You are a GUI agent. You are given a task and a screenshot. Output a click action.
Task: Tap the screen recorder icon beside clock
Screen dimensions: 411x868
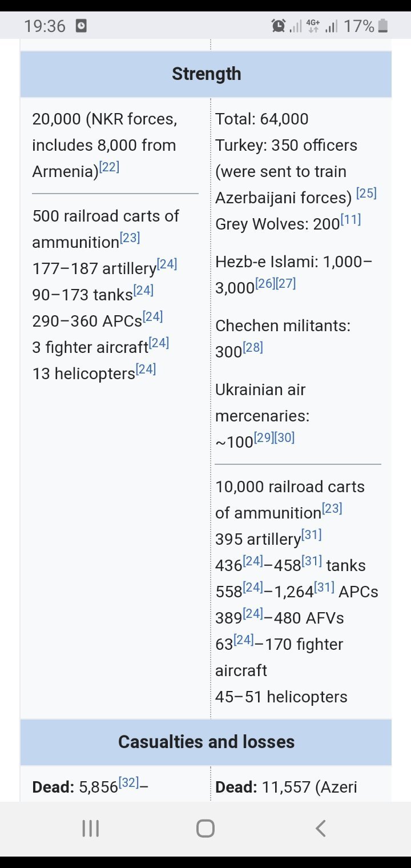[x=81, y=26]
